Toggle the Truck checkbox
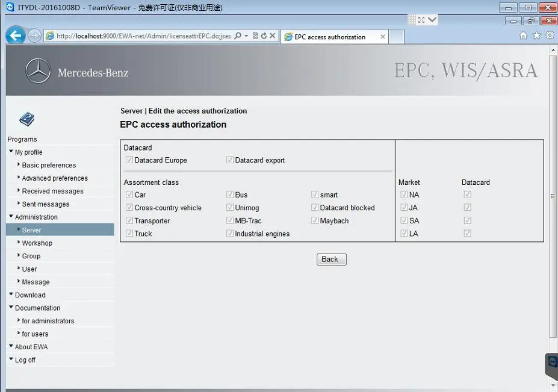 (129, 233)
